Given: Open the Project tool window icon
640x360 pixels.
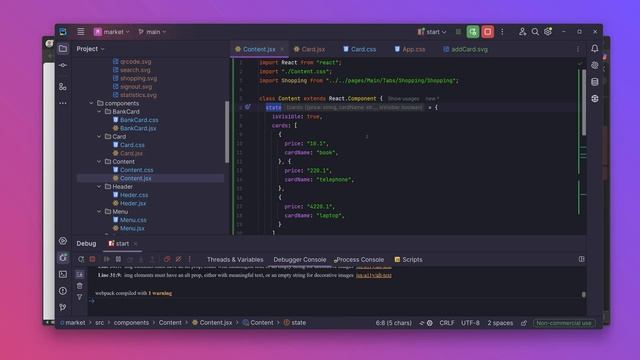Looking at the screenshot, I should pos(63,49).
